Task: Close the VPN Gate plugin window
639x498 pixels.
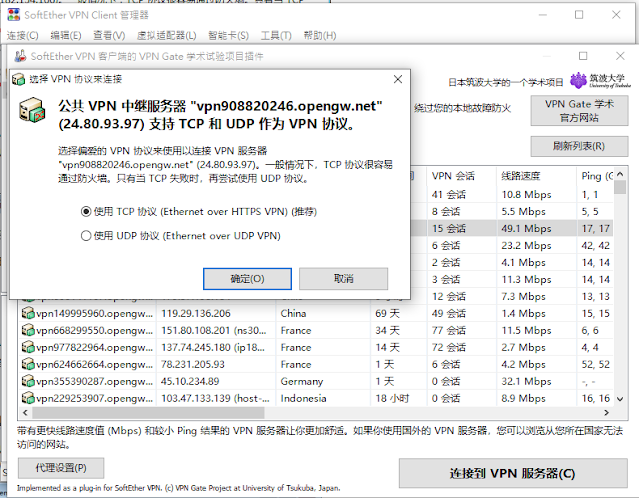Action: 620,56
